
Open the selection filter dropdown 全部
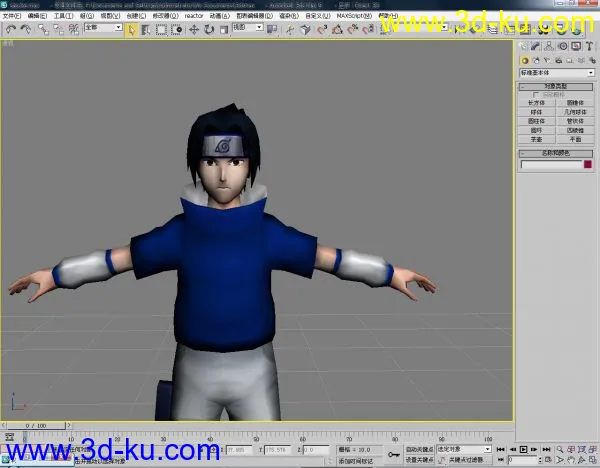pyautogui.click(x=103, y=27)
